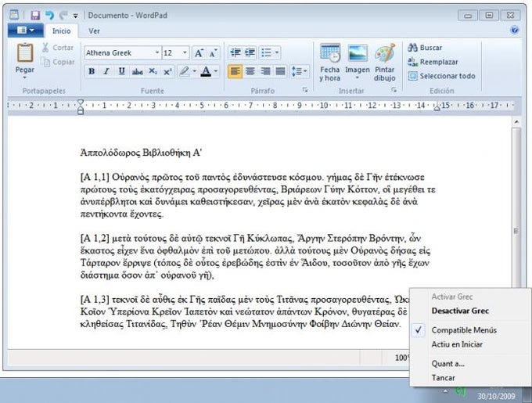This screenshot has height=403, width=532.
Task: Toggle bold formatting
Action: pos(92,71)
